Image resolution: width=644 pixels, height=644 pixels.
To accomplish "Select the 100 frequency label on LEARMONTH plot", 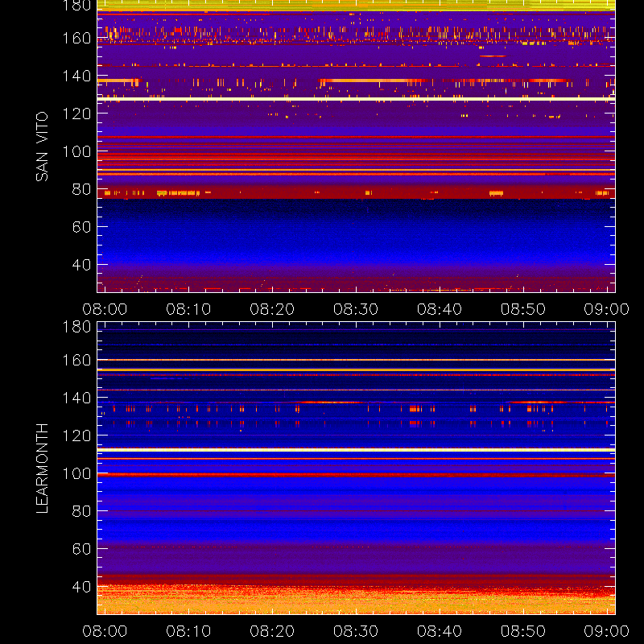I will pyautogui.click(x=76, y=473).
